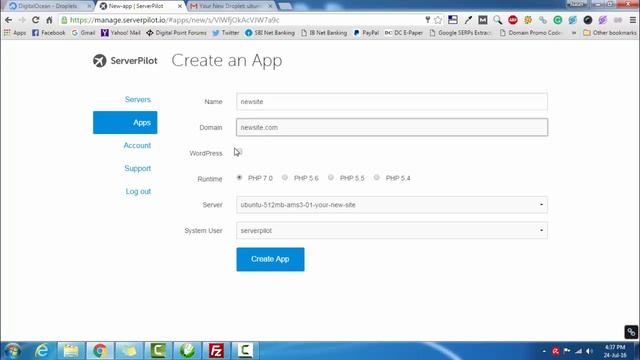The image size is (640, 360).
Task: Click the magnifier search extension icon
Action: click(x=497, y=20)
